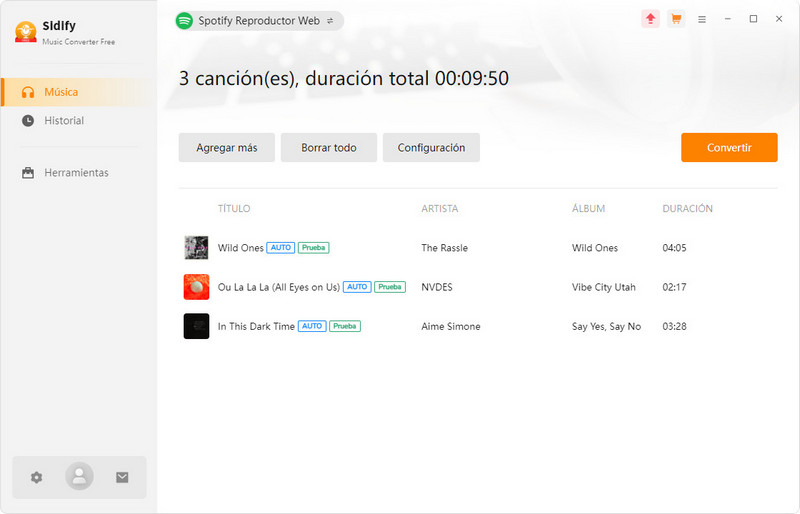
Task: Click Ou La La La album thumbnail
Action: (x=196, y=287)
